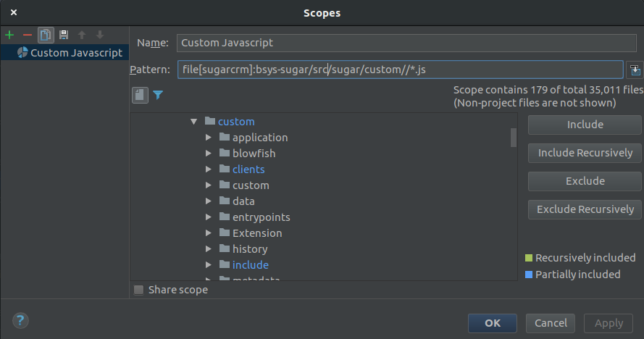The image size is (644, 339).
Task: Expand the application folder
Action: pyautogui.click(x=209, y=138)
